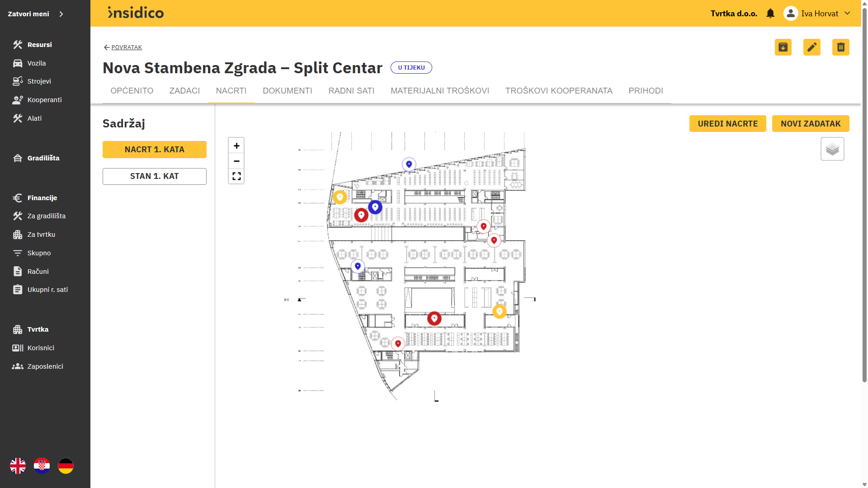Zoom in on the floor plan
868x488 pixels.
(x=236, y=145)
